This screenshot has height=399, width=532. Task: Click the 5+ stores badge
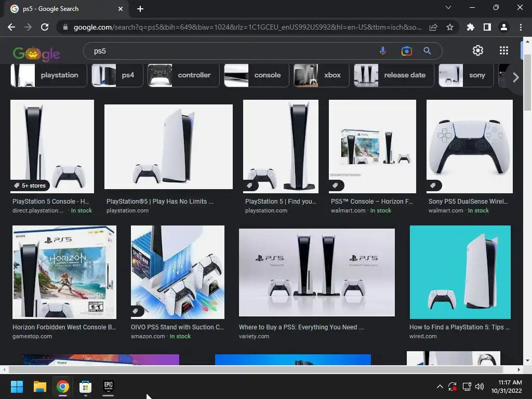click(x=30, y=185)
